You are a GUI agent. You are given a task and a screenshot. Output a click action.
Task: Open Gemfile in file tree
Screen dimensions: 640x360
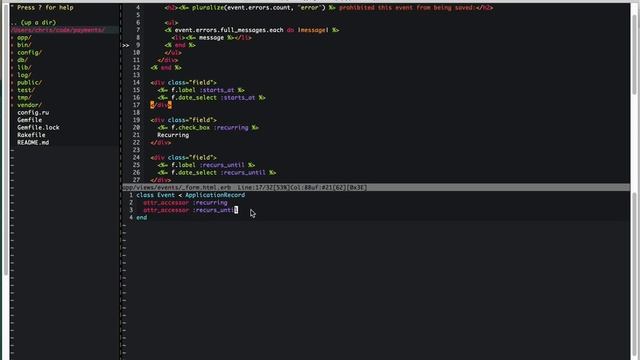[29, 120]
